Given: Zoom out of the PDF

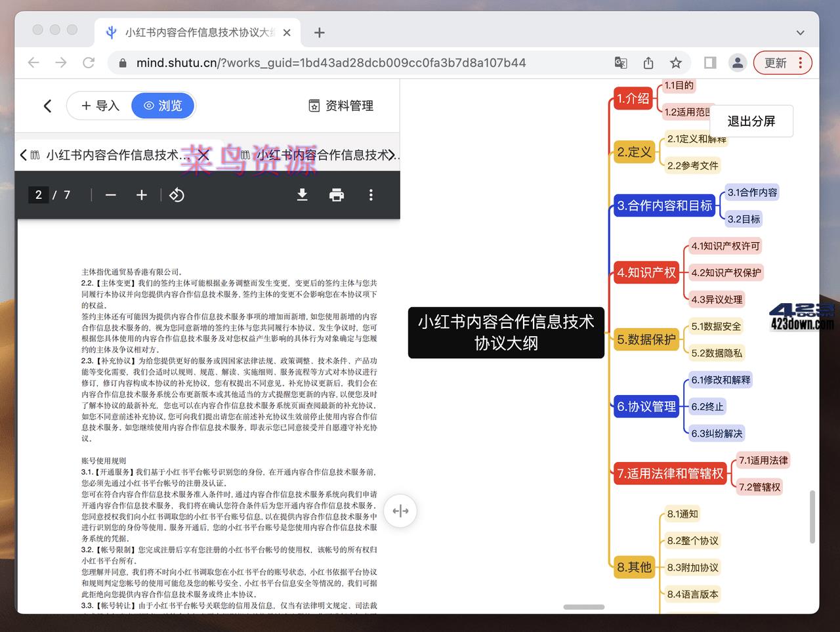Looking at the screenshot, I should coord(110,194).
